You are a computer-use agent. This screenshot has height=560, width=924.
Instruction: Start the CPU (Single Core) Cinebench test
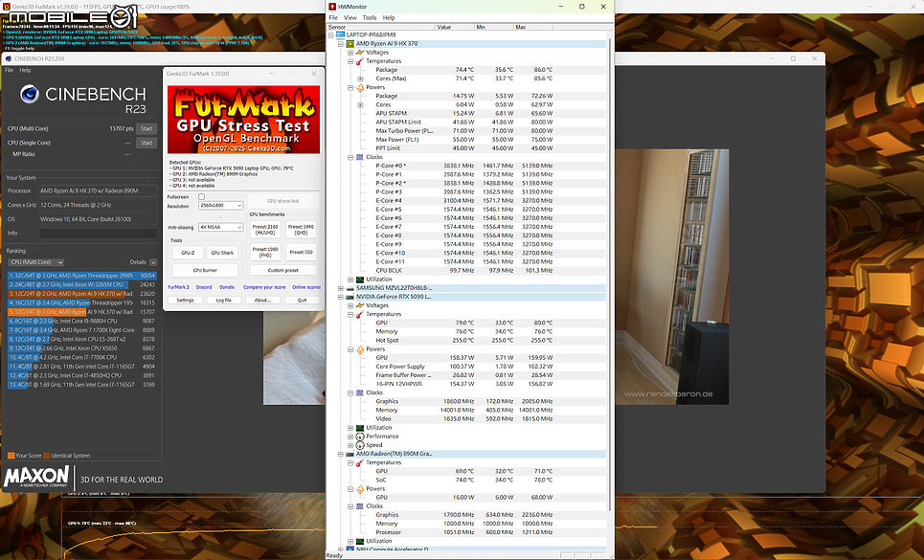pos(146,143)
